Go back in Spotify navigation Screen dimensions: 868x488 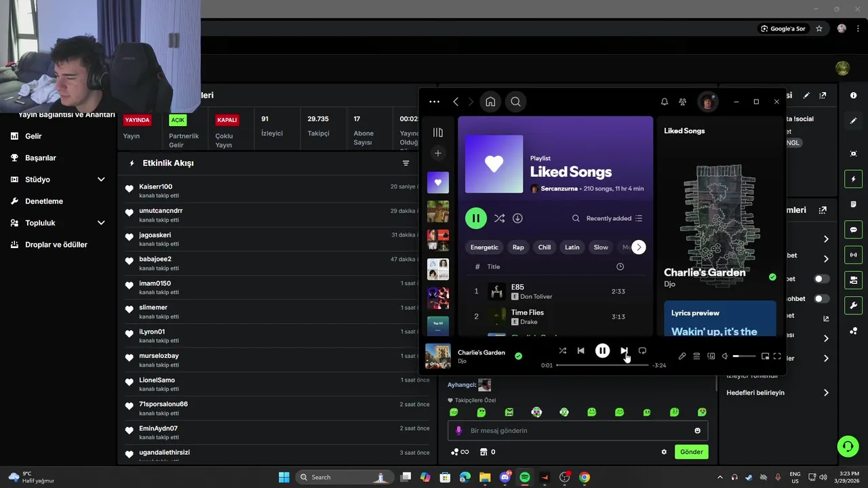click(456, 102)
